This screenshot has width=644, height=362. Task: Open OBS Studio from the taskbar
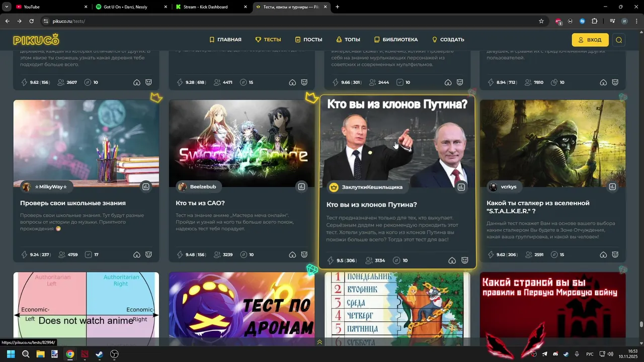coord(114,354)
